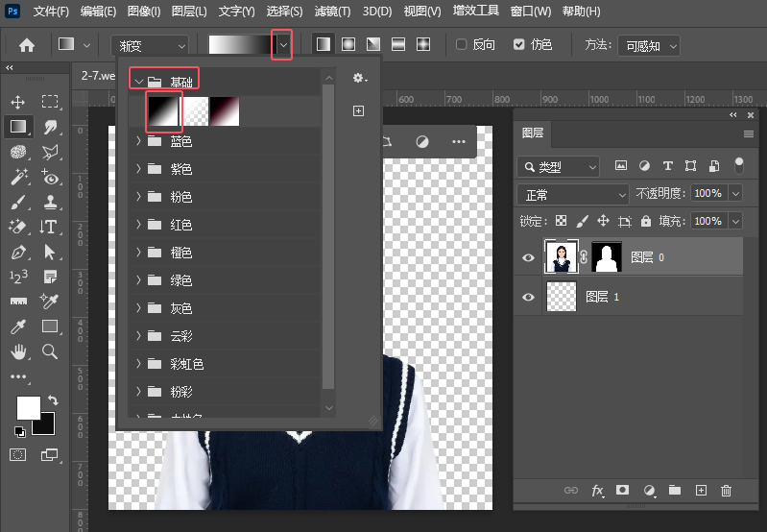This screenshot has height=532, width=767.
Task: Select the Ruler tool
Action: tap(18, 302)
